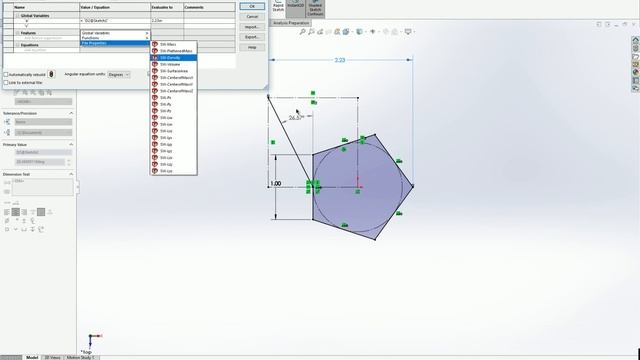
Task: Click the 26.57° angle dimension
Action: tap(295, 118)
